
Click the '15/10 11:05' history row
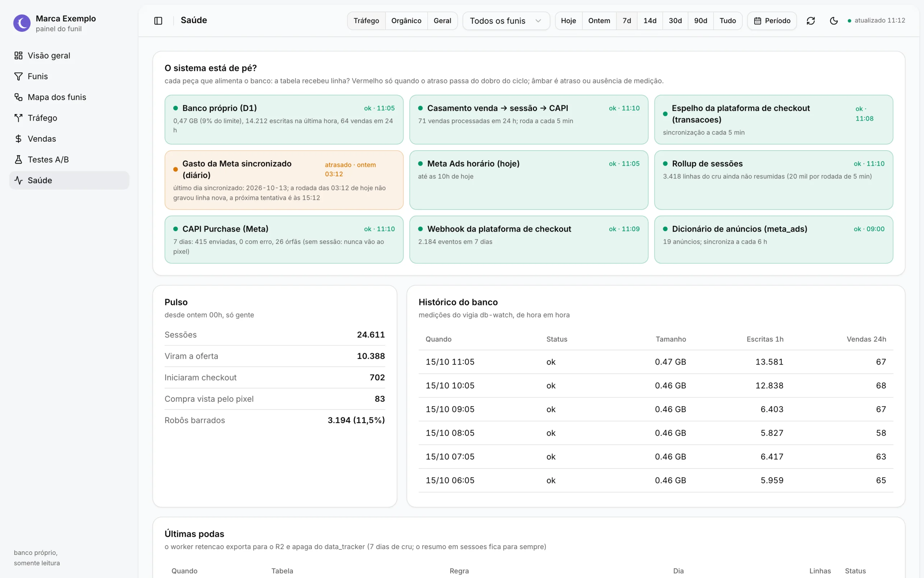[655, 362]
